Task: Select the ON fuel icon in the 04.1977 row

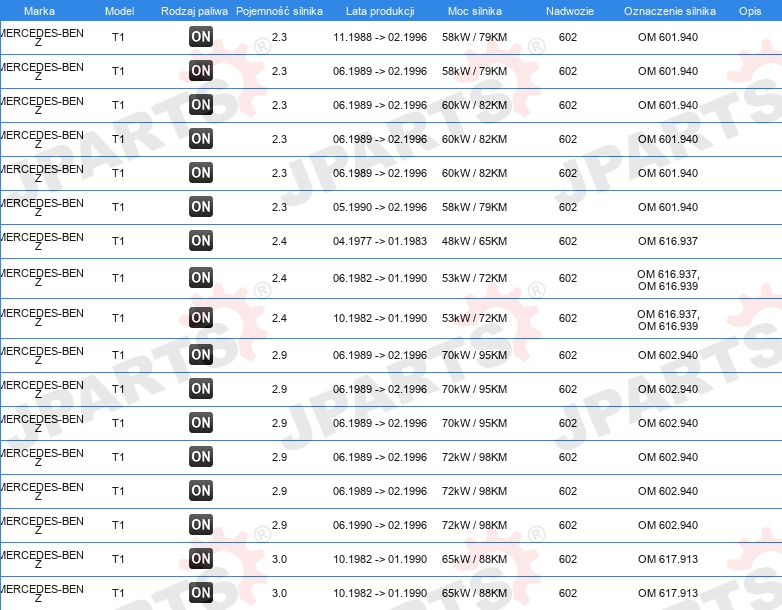Action: [x=201, y=240]
